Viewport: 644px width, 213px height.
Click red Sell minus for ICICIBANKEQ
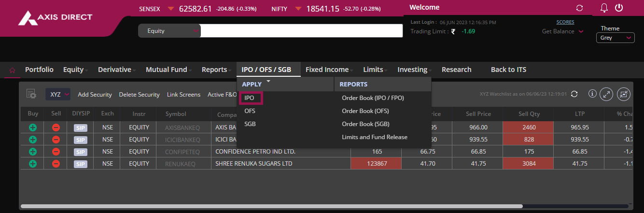[x=56, y=140]
